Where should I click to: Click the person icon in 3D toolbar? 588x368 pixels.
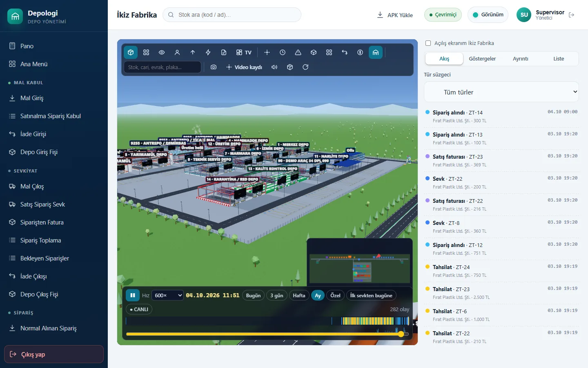click(177, 52)
